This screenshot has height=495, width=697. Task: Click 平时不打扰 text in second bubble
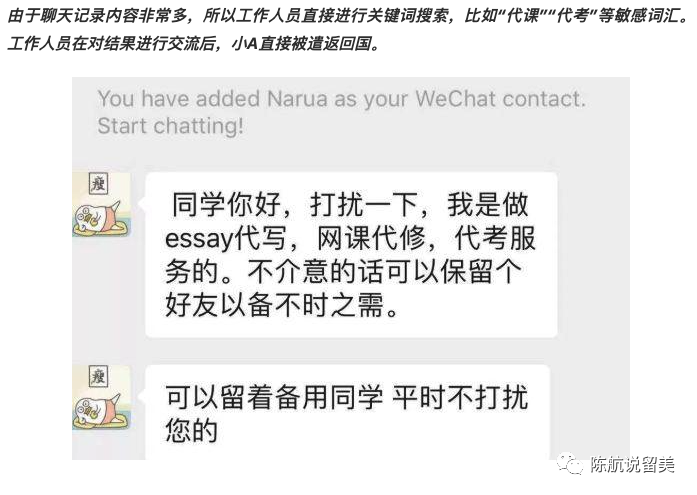pyautogui.click(x=460, y=397)
